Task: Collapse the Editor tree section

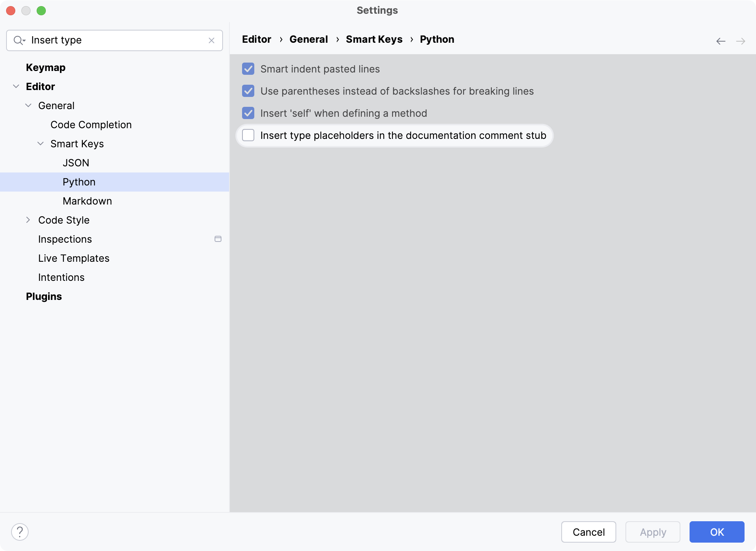Action: [x=16, y=86]
